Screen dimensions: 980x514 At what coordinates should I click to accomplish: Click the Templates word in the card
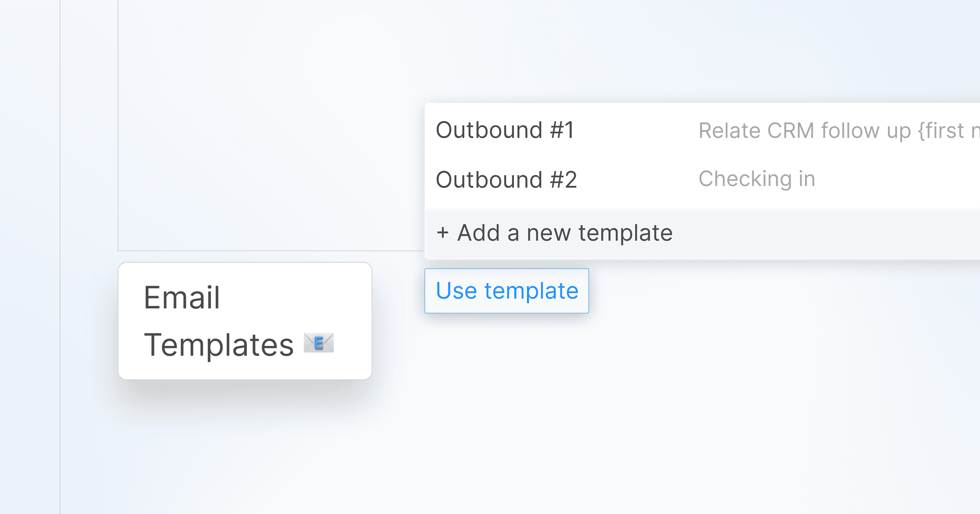pyautogui.click(x=219, y=345)
